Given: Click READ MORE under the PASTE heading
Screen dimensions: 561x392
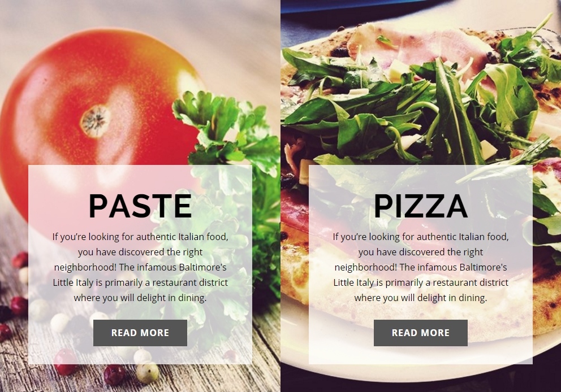Looking at the screenshot, I should (x=140, y=333).
